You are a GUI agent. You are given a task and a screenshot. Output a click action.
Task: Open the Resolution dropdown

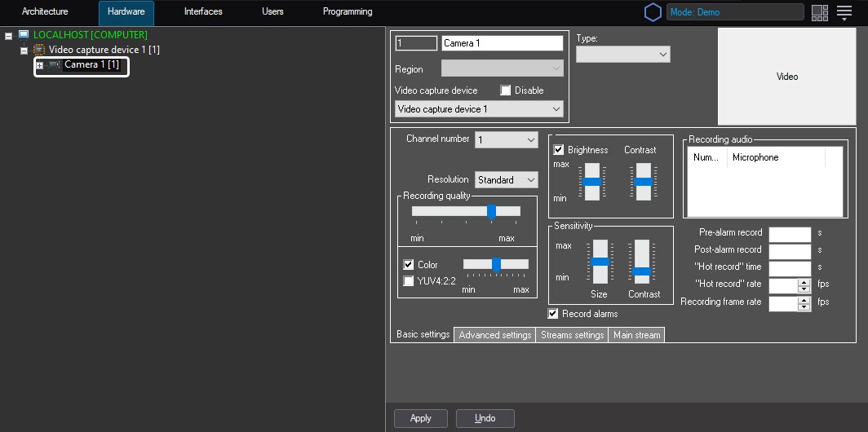click(x=507, y=180)
